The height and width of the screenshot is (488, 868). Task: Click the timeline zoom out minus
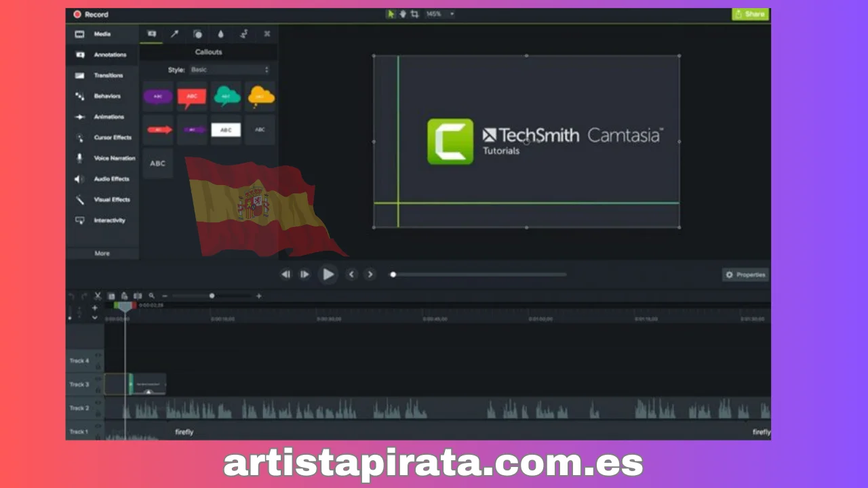pyautogui.click(x=165, y=296)
